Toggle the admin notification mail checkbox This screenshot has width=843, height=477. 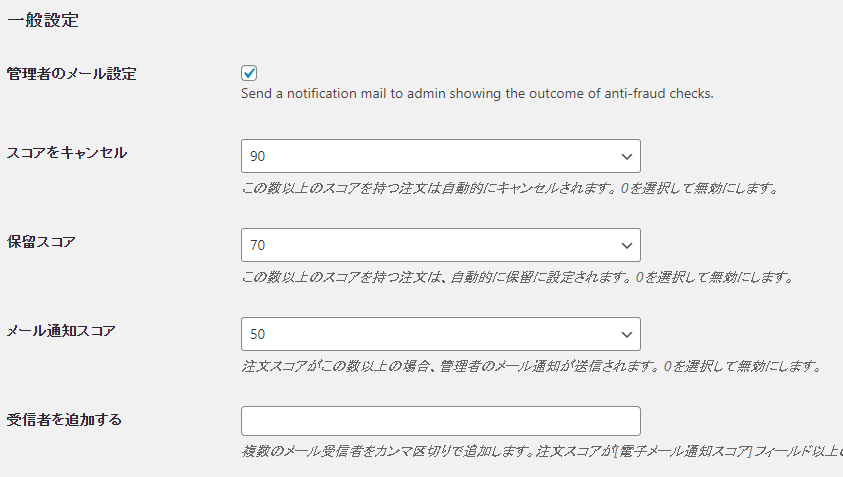pos(249,73)
